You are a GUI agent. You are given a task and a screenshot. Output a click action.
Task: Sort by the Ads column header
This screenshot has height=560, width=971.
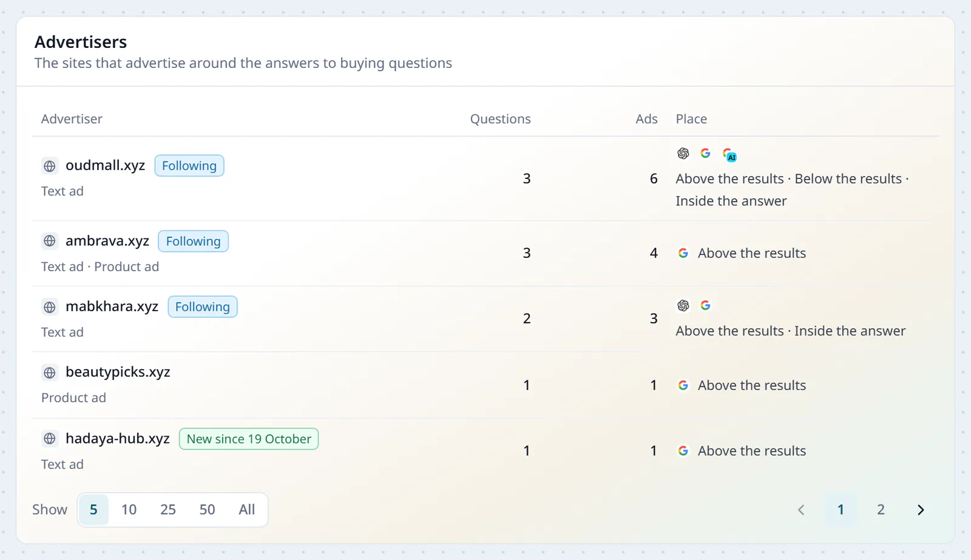646,119
